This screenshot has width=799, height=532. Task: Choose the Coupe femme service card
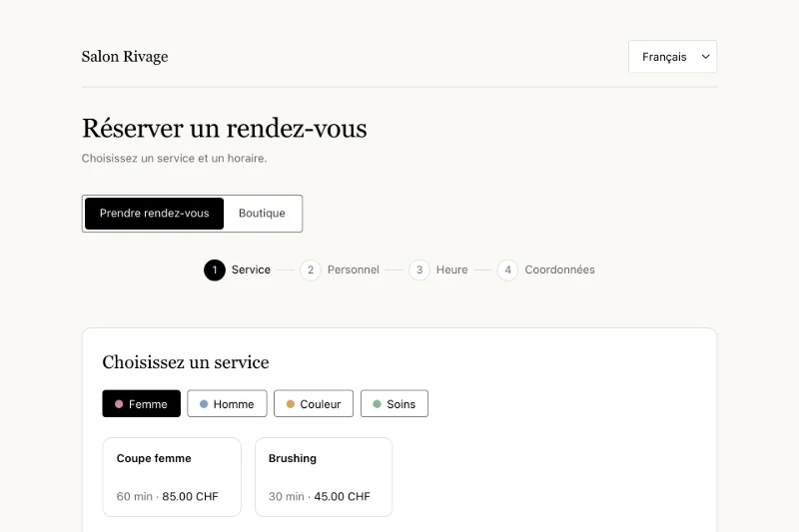(172, 477)
